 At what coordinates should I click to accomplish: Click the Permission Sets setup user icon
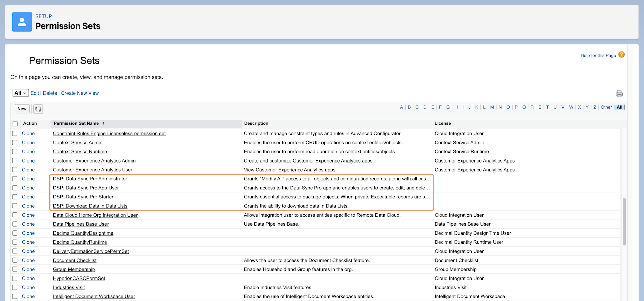coord(22,22)
